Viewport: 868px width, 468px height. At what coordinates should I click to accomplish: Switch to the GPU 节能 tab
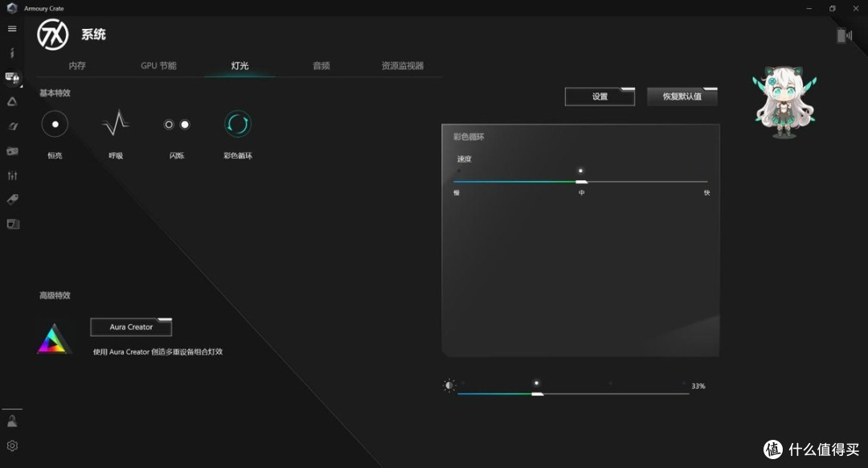click(158, 65)
